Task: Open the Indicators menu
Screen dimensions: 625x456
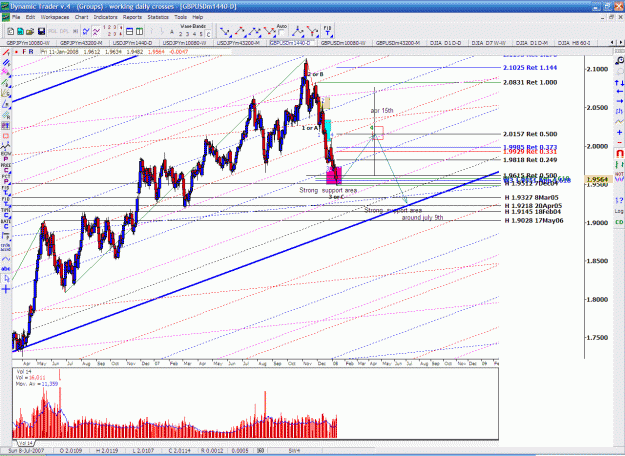Action: pos(106,17)
